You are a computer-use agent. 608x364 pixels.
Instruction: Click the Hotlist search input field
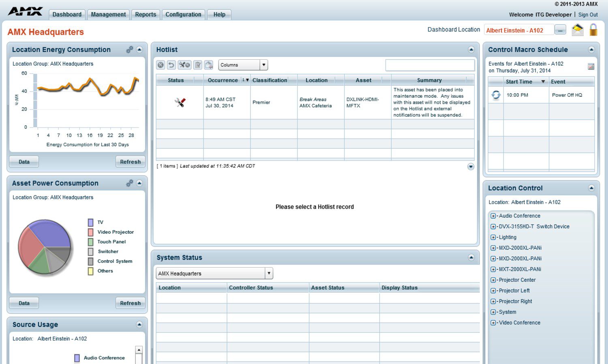tap(430, 65)
